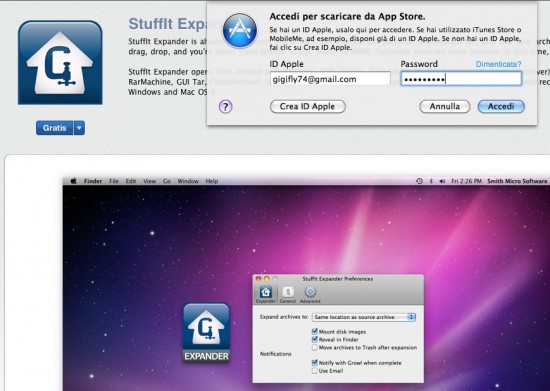
Task: Click Accedi to sign in
Action: 501,107
